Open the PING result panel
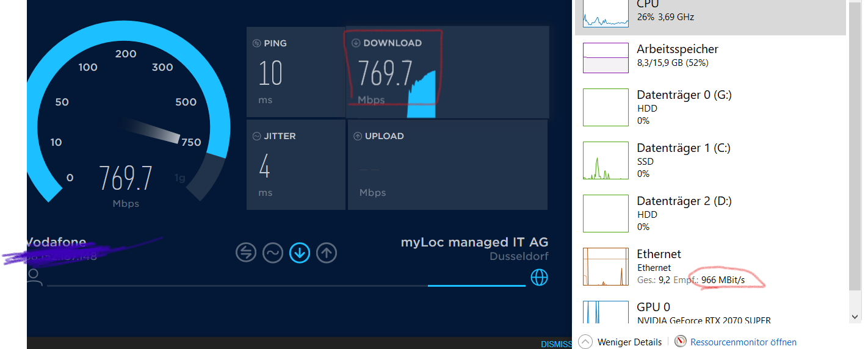The height and width of the screenshot is (349, 868). [x=296, y=71]
